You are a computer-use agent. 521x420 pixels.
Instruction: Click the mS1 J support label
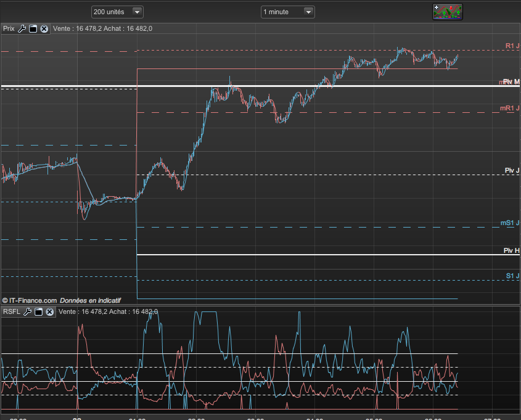(510, 223)
